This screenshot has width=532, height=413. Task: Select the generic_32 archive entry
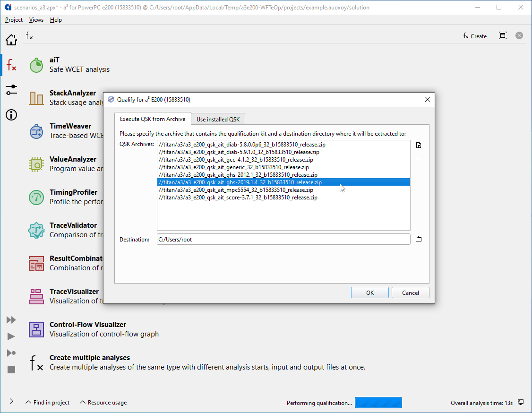283,167
